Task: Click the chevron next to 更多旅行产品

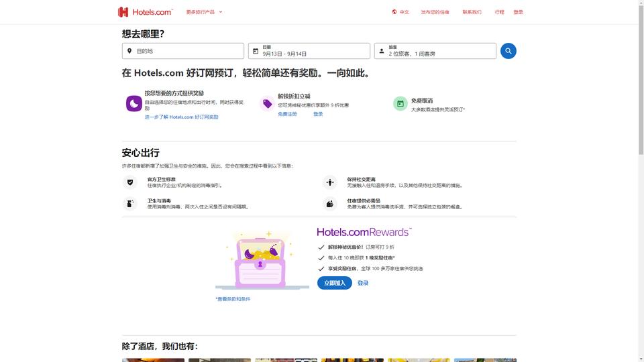Action: [x=221, y=12]
